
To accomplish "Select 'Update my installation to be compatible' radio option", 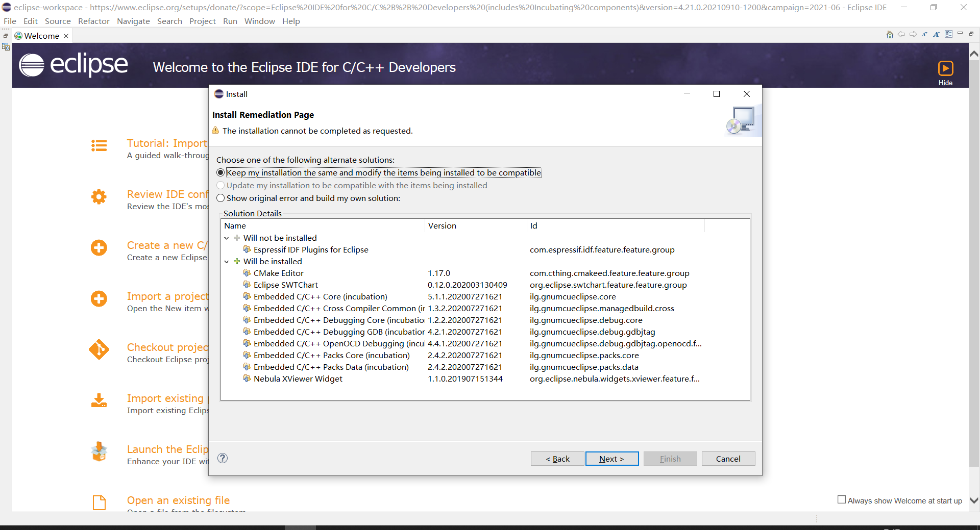I will (x=220, y=185).
